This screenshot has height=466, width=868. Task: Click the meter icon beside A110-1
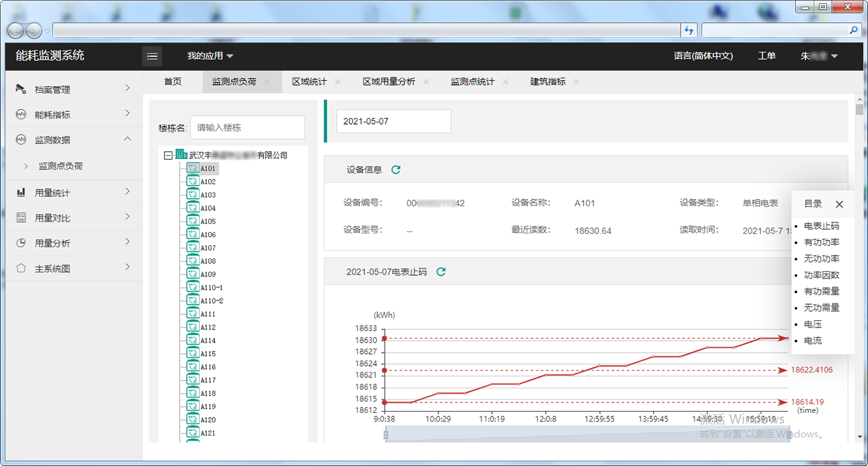193,288
